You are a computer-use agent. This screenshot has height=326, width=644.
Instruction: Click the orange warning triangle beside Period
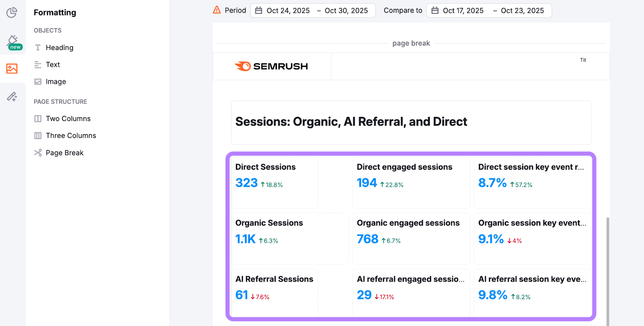[x=217, y=10]
